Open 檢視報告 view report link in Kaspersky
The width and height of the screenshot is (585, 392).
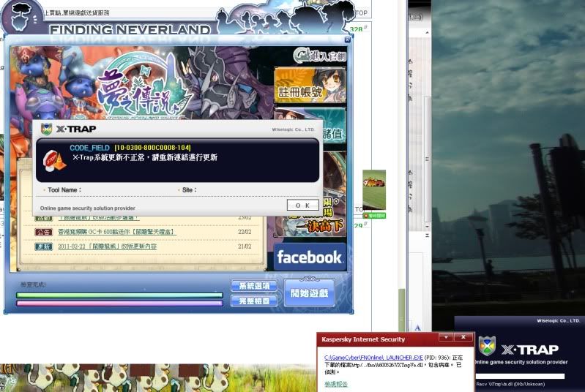click(x=335, y=384)
